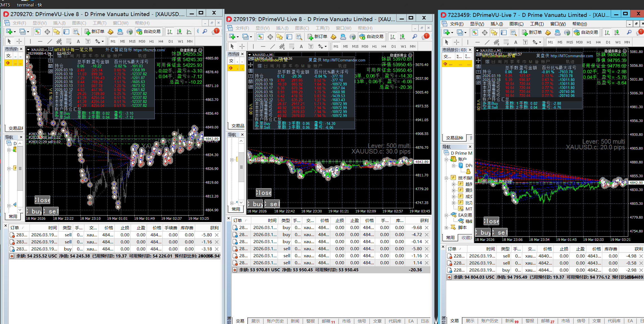Viewport: 644px width, 324px height.
Task: Open Market Watch icon in right window toolbar
Action: pos(475,32)
